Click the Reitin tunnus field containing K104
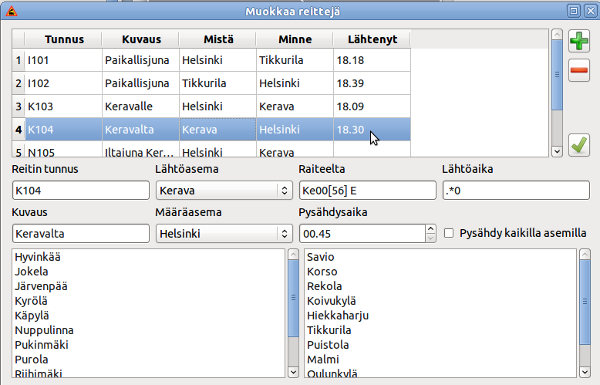600x385 pixels. coord(81,190)
